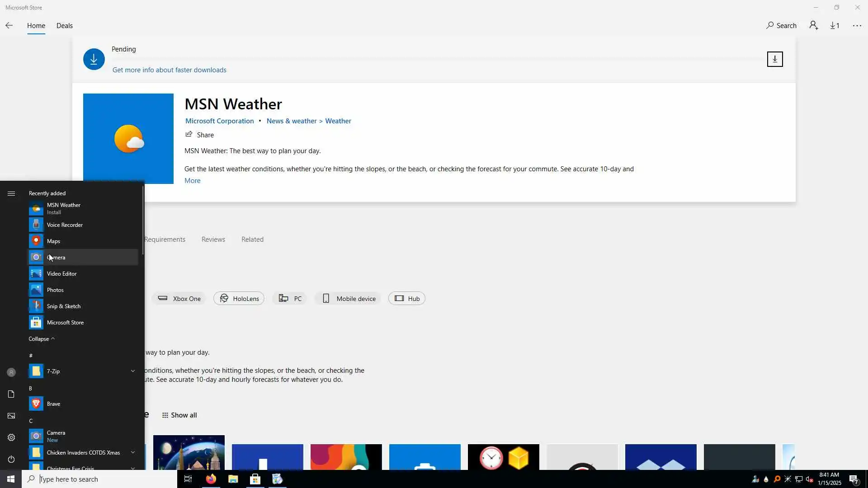Open the account sign-in person icon
Viewport: 868px width, 488px height.
(814, 25)
